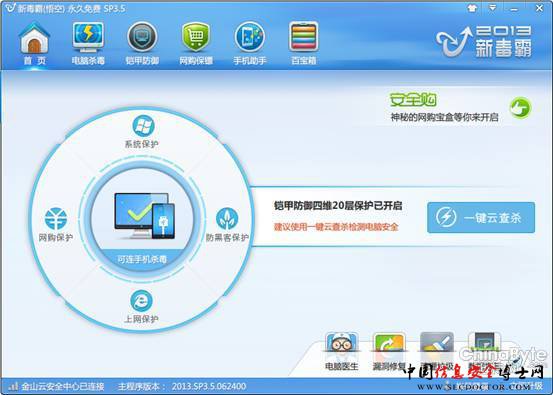Click the 主程序版本 2013.SP3.5.062400 version text
Viewport: 553px width, 395px height.
coord(182,387)
